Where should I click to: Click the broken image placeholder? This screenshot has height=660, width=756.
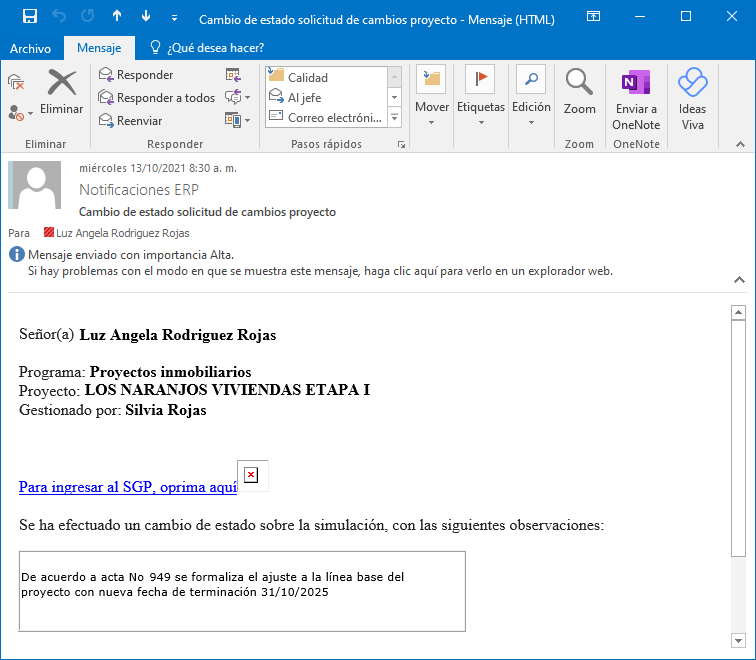point(252,475)
